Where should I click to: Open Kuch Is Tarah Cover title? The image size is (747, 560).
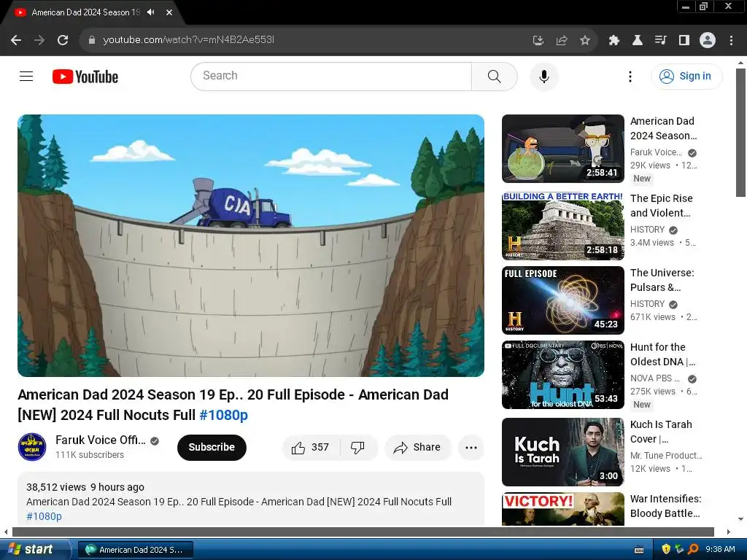click(x=661, y=432)
